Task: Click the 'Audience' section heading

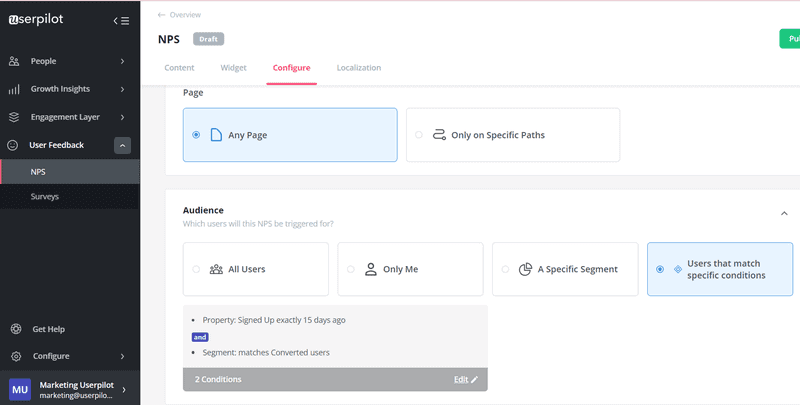Action: tap(203, 210)
